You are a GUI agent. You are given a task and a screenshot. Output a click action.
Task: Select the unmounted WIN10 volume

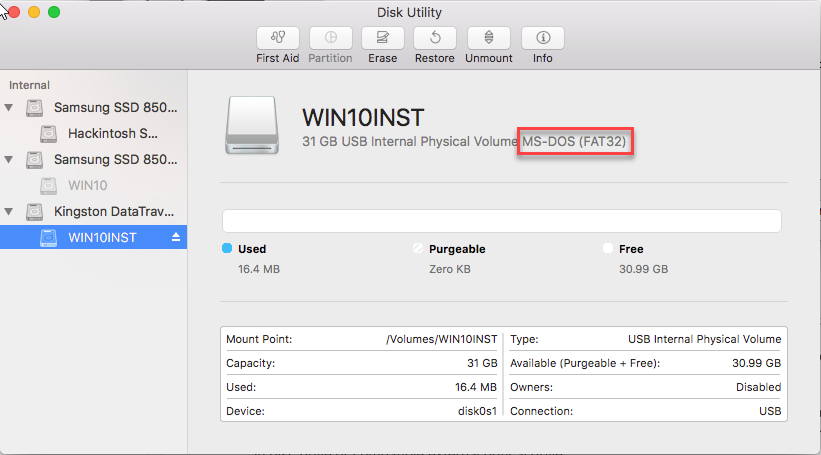point(88,185)
